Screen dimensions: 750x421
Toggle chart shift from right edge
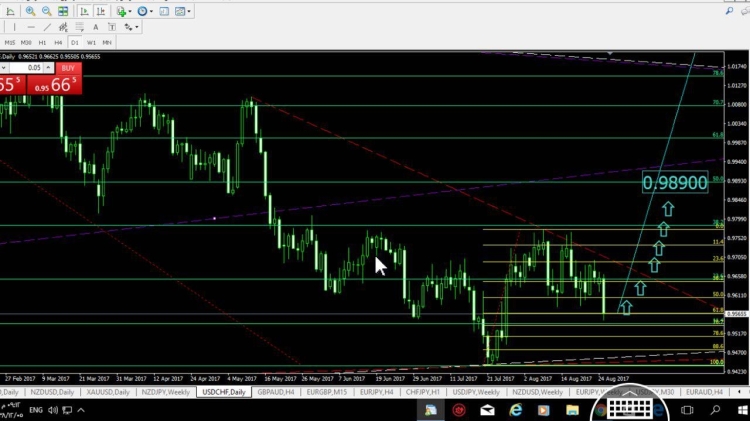point(100,11)
